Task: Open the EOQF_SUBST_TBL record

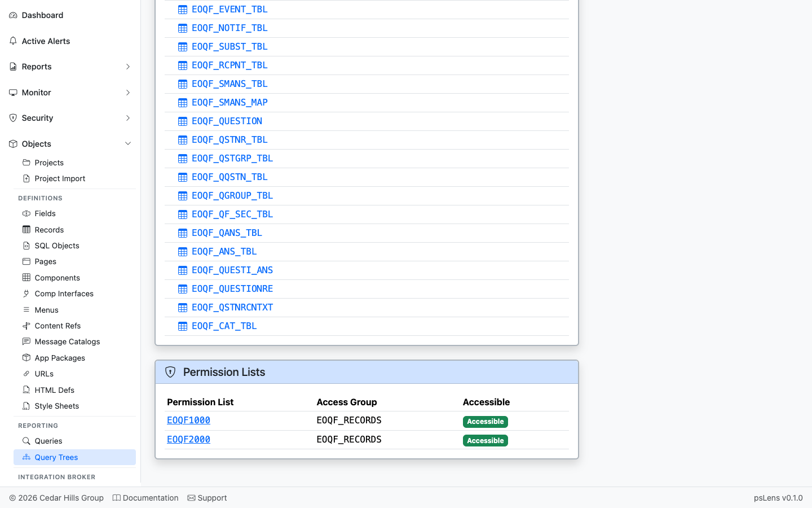Action: [x=230, y=46]
